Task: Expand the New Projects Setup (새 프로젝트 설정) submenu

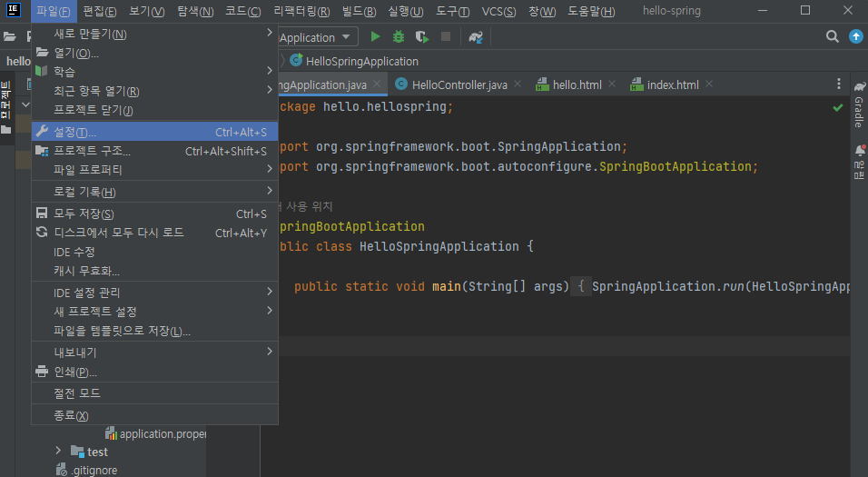Action: click(155, 312)
